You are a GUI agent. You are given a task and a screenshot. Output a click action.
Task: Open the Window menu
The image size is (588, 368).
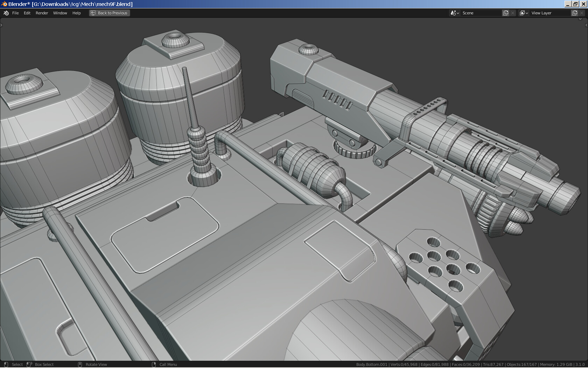(x=60, y=13)
